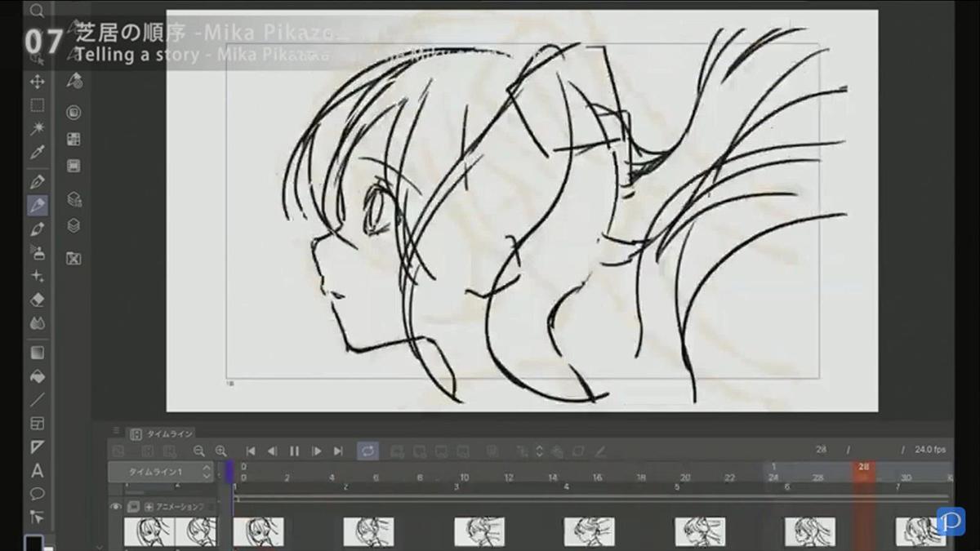Open the timeline panel menu icon
980x551 pixels.
click(116, 431)
